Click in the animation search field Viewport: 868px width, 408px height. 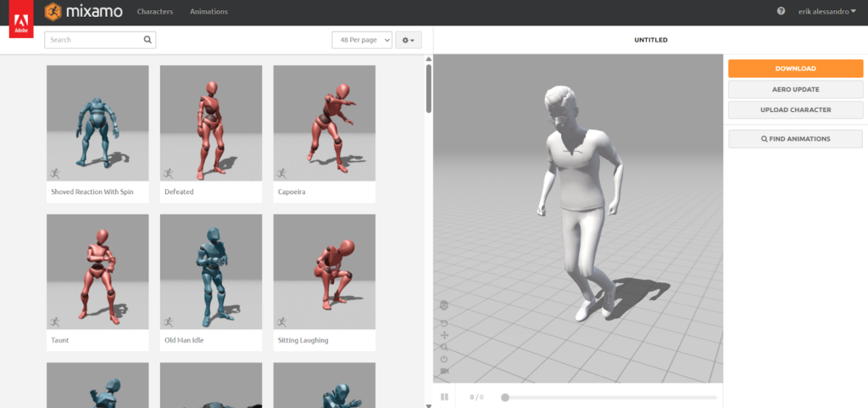(x=100, y=40)
